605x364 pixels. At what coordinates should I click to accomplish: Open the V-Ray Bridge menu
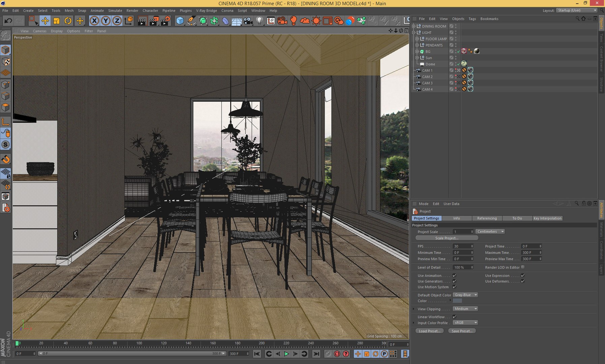(x=206, y=10)
